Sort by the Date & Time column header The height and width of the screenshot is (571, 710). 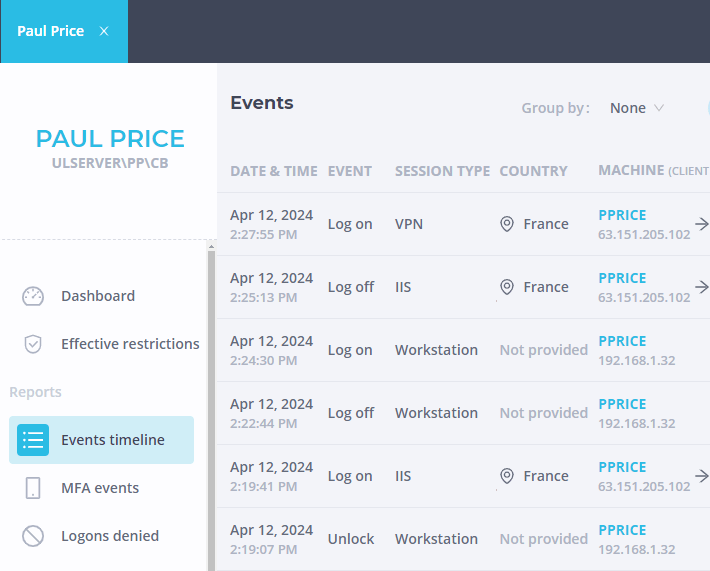click(274, 171)
